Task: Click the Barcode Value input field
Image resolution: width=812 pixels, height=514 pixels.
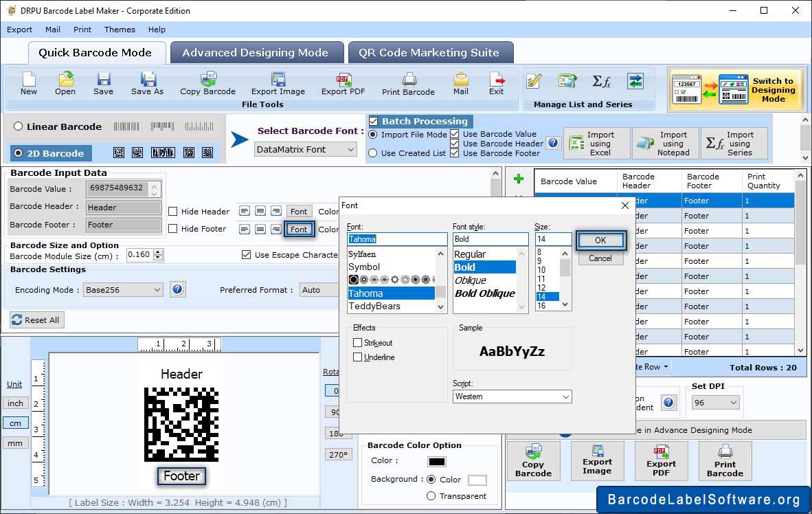Action: tap(123, 188)
